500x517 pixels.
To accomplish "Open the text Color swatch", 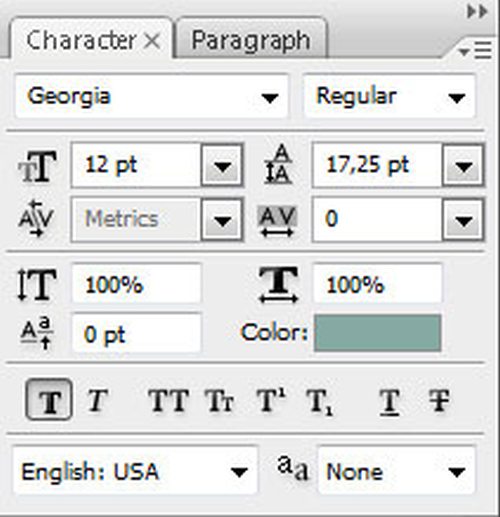I will click(378, 333).
